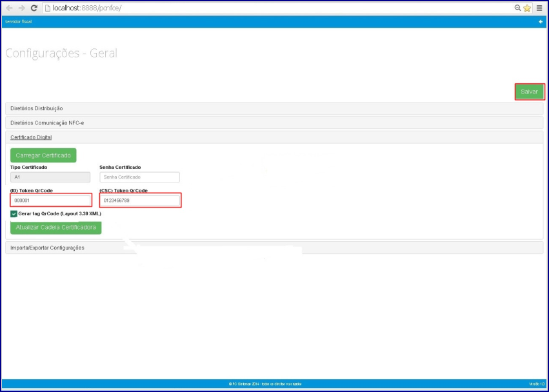The image size is (549, 392).
Task: Expand the Diretórios Distribuição section
Action: click(274, 108)
